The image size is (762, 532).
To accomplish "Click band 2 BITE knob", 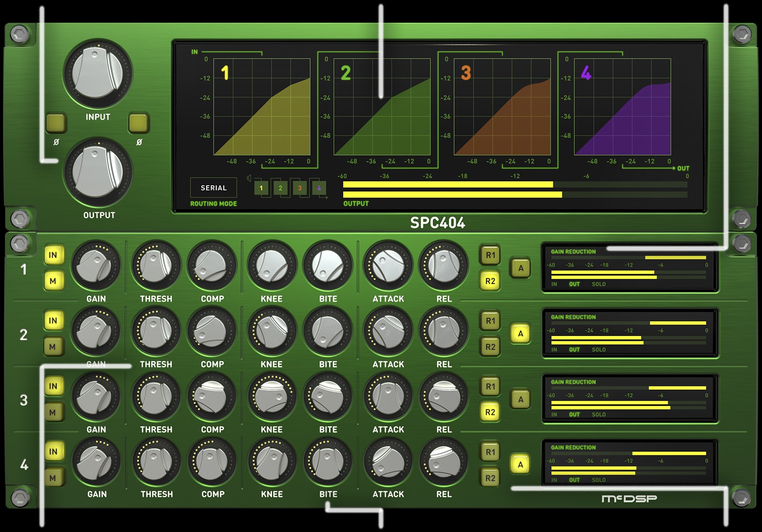I will pos(328,332).
